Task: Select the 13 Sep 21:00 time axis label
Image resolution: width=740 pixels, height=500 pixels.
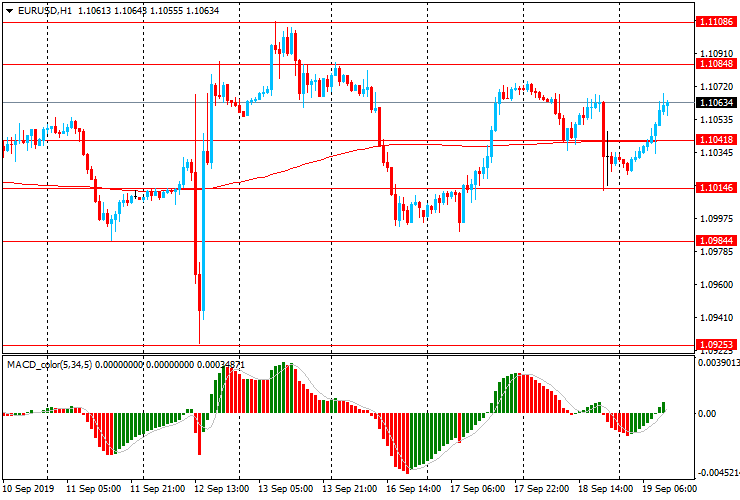Action: click(350, 488)
